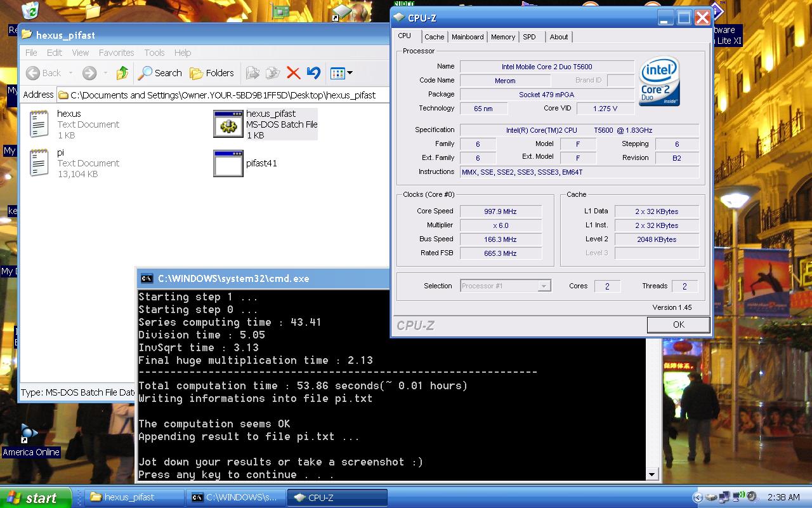Viewport: 812px width, 508px height.
Task: Go up one folder level in Explorer
Action: (122, 73)
